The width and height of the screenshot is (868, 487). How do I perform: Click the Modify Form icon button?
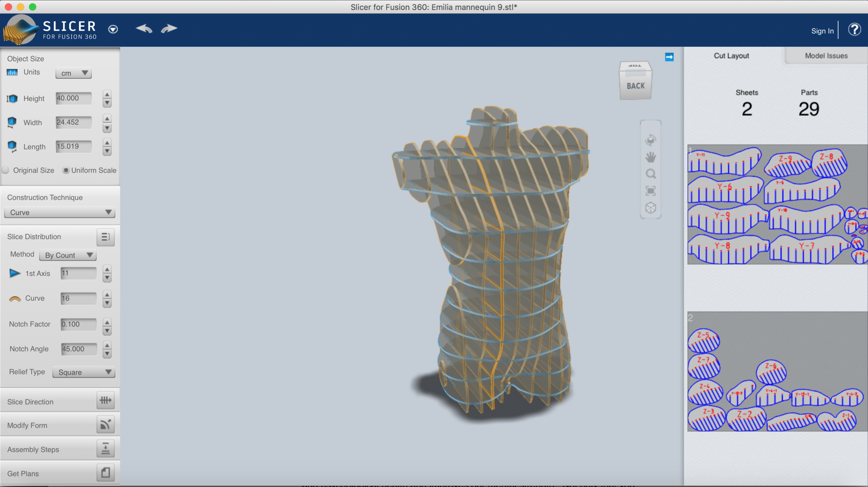pyautogui.click(x=106, y=425)
